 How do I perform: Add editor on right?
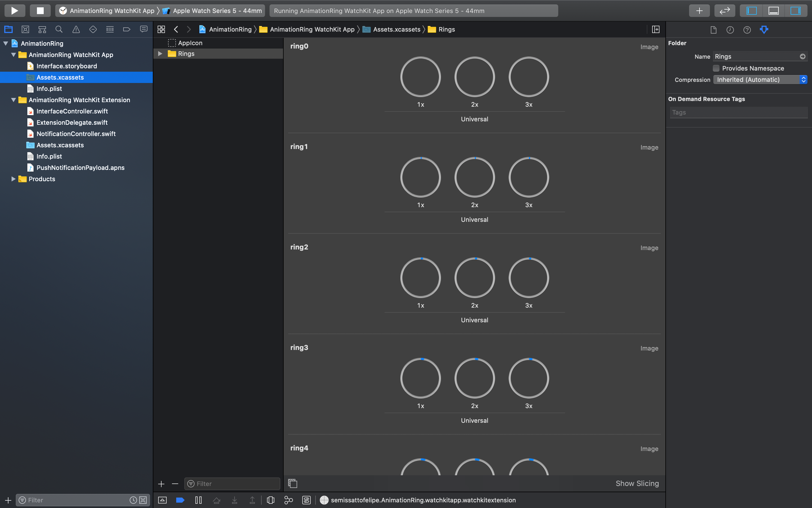point(655,29)
